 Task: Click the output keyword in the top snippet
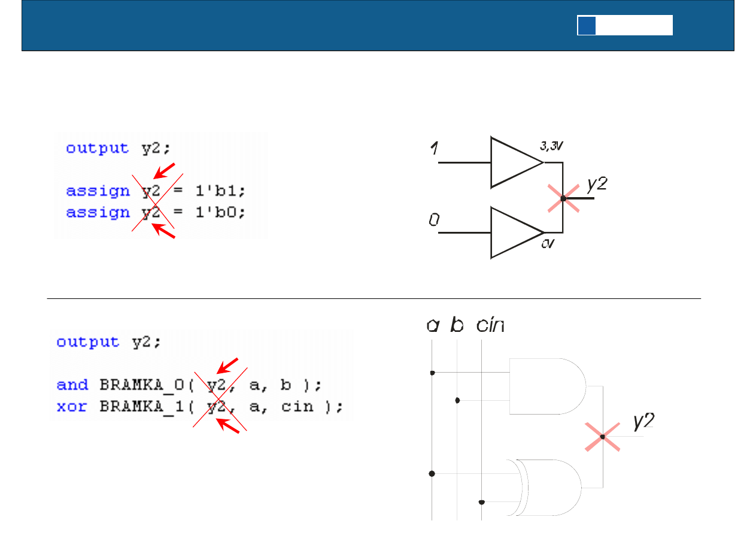(97, 148)
